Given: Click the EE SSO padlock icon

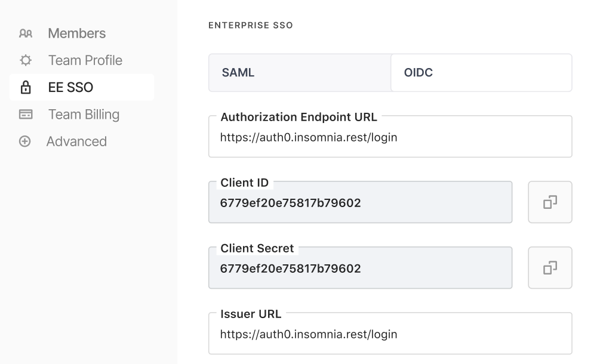Looking at the screenshot, I should pos(25,88).
